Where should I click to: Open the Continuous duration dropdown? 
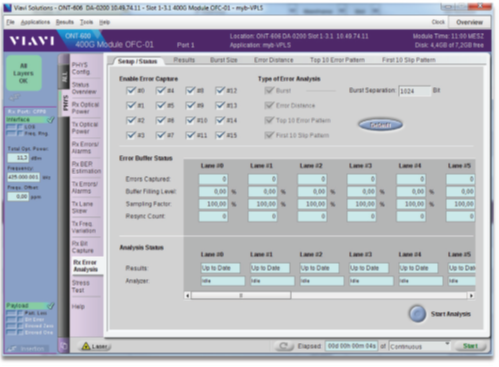pyautogui.click(x=420, y=346)
